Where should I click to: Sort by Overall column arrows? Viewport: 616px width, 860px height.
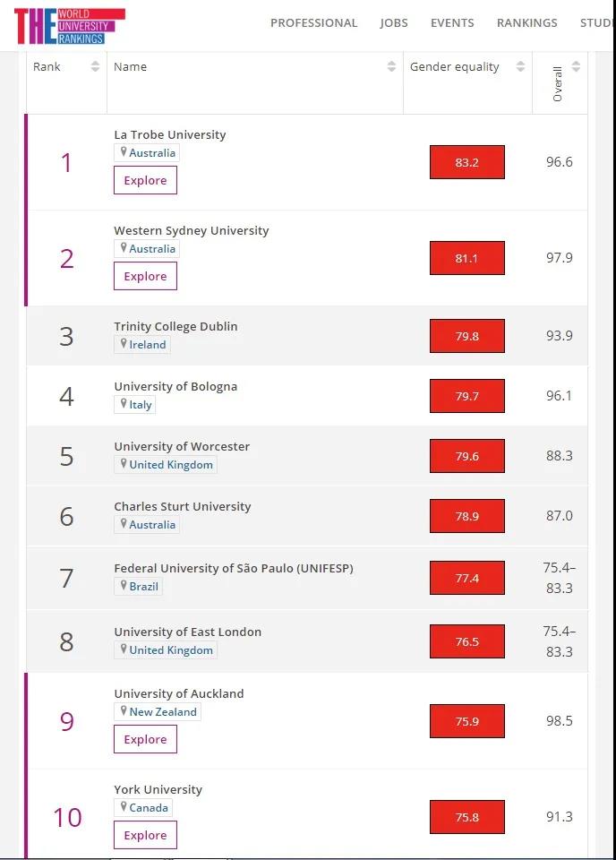click(x=576, y=67)
